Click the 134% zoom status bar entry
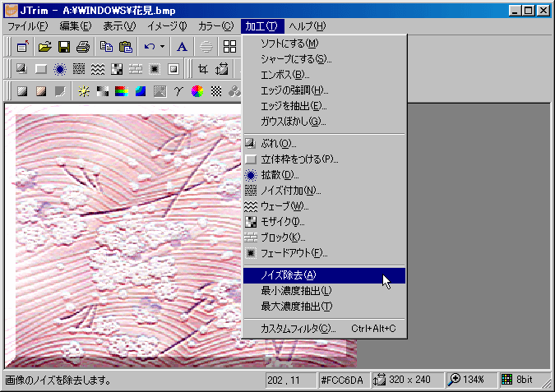The height and width of the screenshot is (392, 555). pos(470,380)
